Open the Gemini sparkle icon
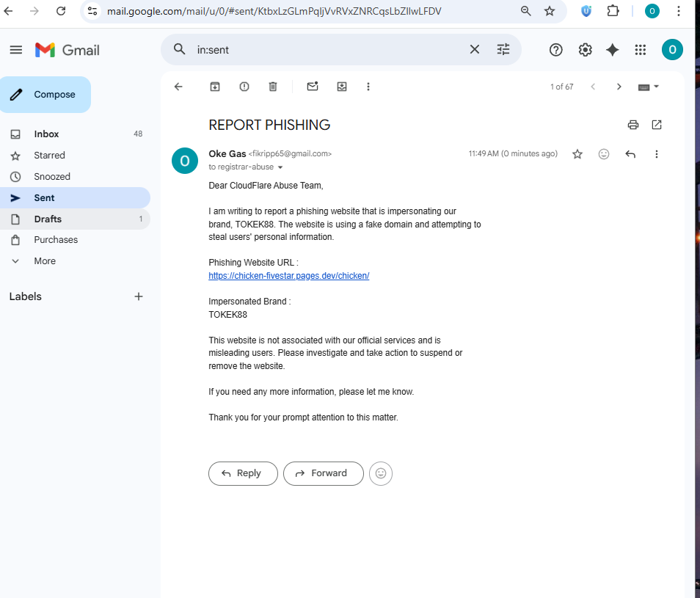Viewport: 700px width, 598px height. tap(613, 50)
